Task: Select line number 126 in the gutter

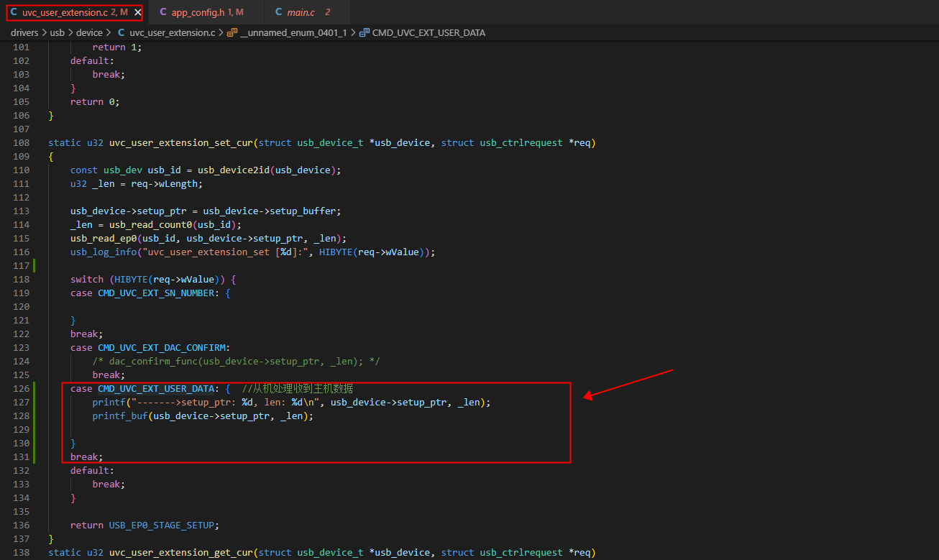Action: pos(22,389)
